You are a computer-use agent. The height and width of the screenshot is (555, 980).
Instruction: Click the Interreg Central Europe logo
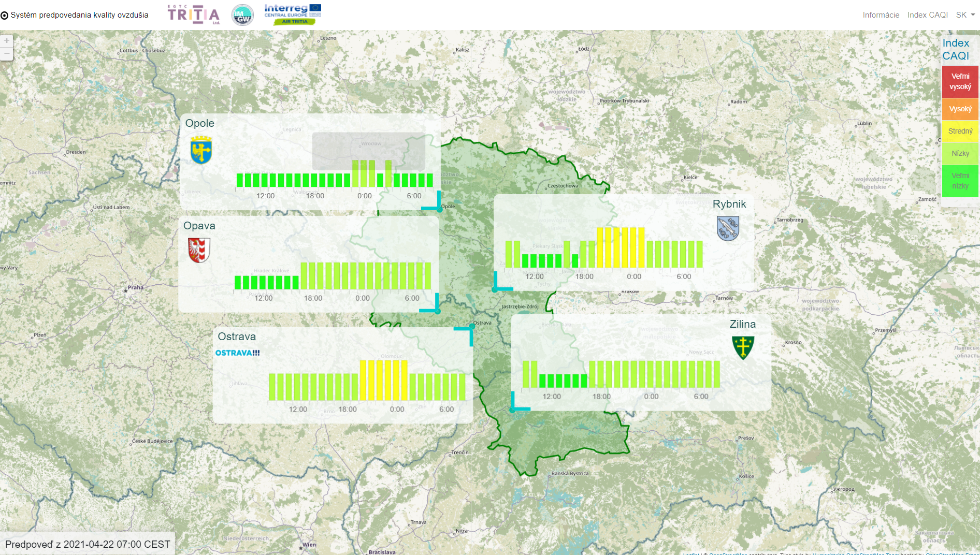293,14
